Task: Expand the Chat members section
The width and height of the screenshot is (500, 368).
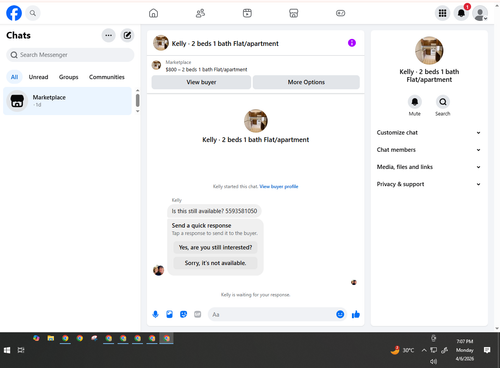Action: pos(429,150)
